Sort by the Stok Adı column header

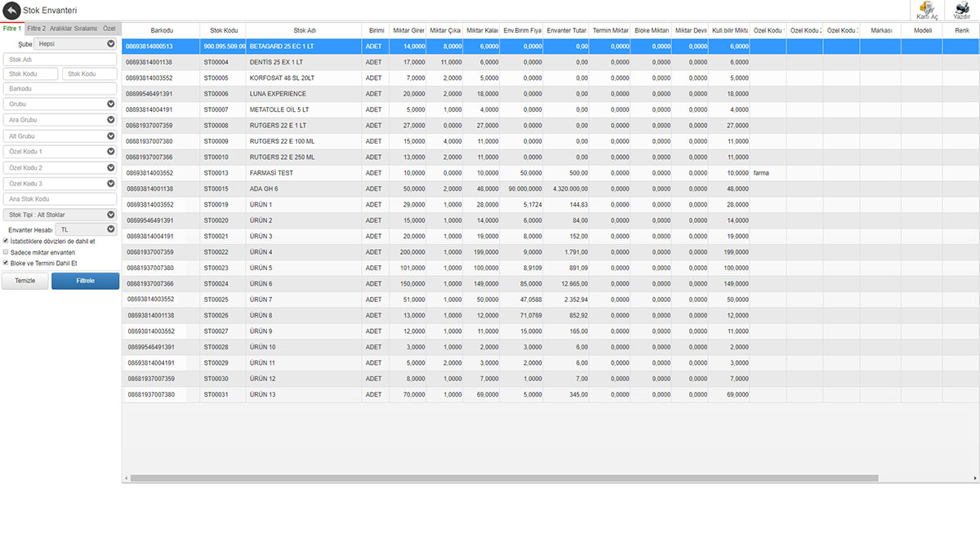[305, 30]
